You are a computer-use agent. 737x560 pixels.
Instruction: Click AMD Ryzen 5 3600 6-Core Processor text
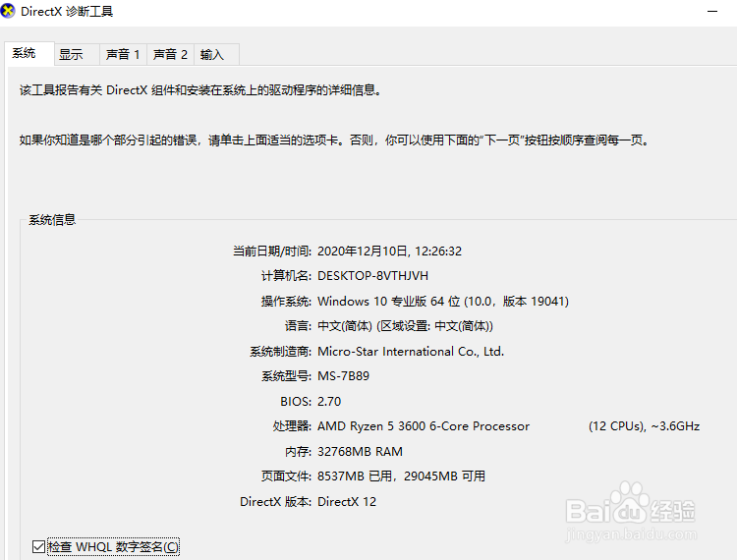pos(424,426)
